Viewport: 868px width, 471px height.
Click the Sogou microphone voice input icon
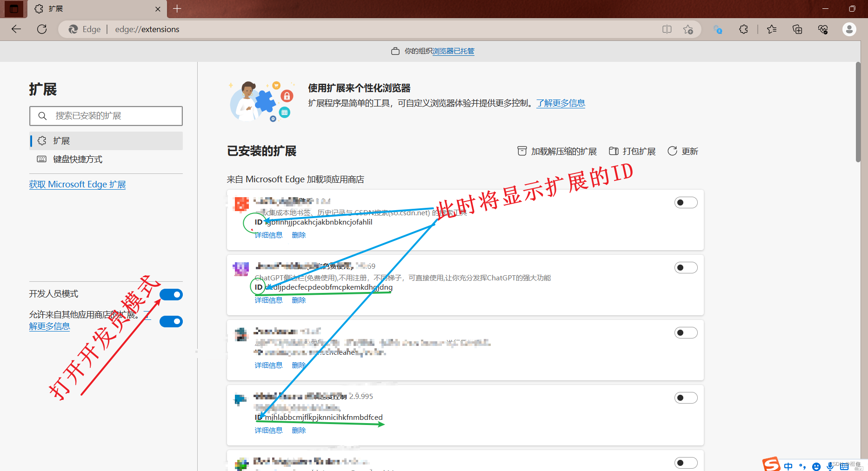[830, 466]
